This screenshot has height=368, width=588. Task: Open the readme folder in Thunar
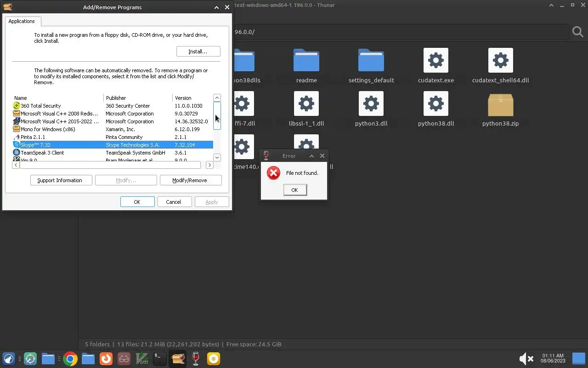click(306, 60)
